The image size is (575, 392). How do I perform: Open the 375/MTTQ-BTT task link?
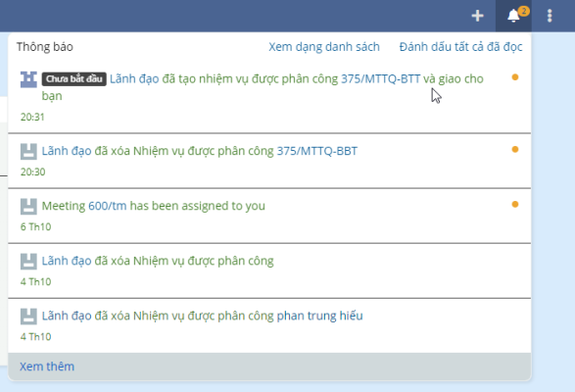(x=380, y=79)
